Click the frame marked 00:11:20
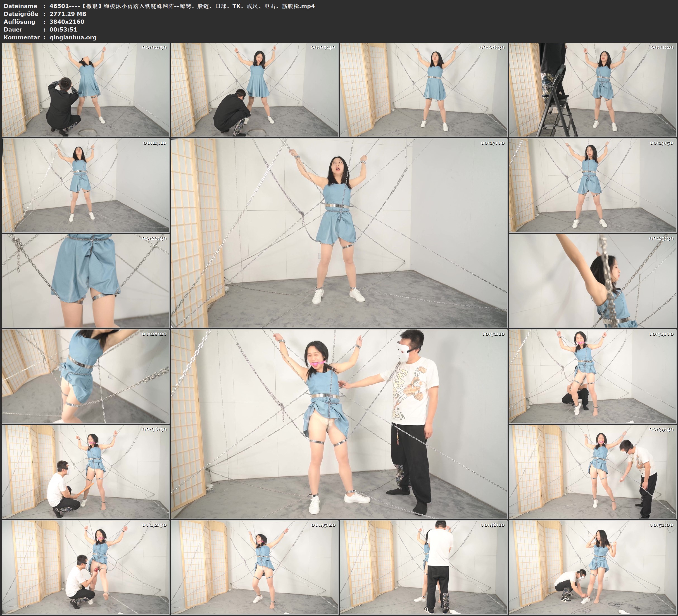The image size is (678, 616). 593,89
